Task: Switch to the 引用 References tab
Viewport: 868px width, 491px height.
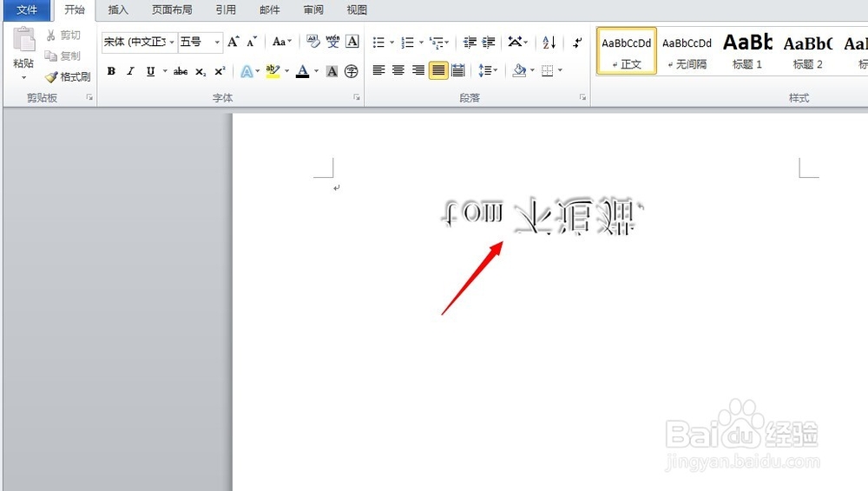Action: 226,10
